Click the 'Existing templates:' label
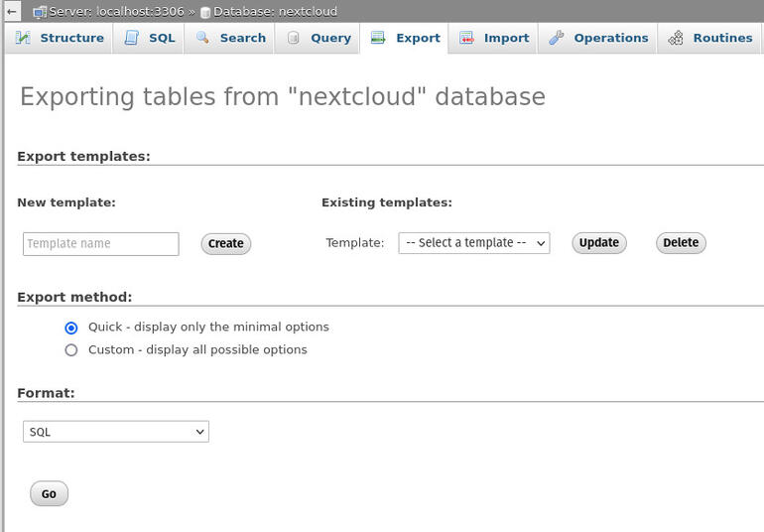The width and height of the screenshot is (764, 532). 387,202
